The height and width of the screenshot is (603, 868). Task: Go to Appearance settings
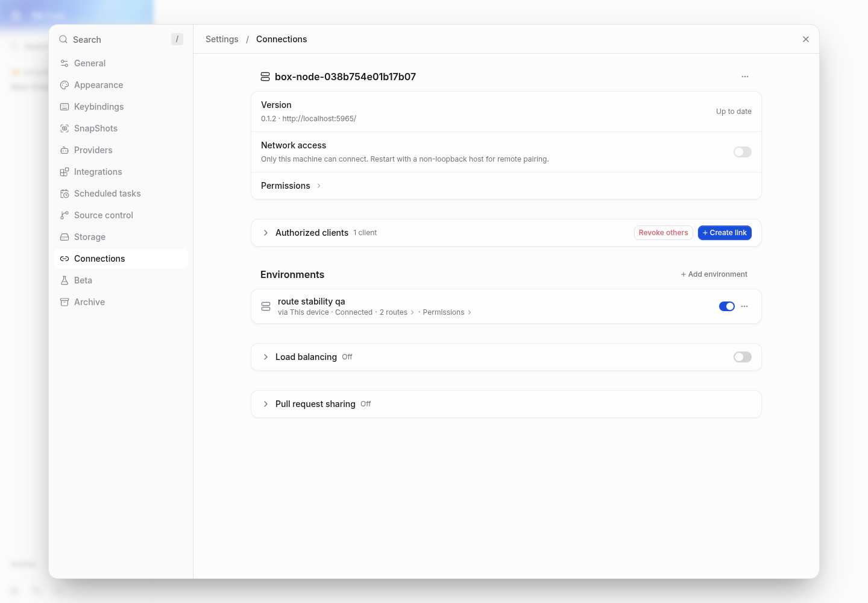point(121,85)
